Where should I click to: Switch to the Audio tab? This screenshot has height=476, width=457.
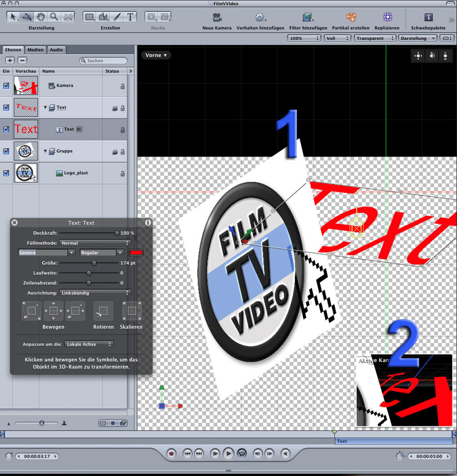pos(56,50)
